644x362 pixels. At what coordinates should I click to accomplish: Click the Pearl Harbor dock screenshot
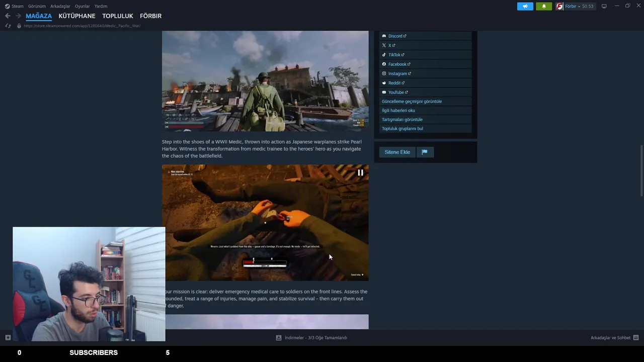(265, 81)
